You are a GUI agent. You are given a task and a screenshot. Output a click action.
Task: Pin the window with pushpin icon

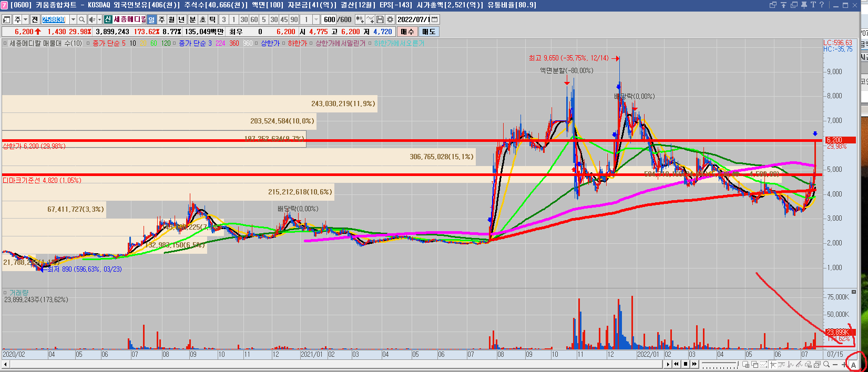tap(804, 5)
